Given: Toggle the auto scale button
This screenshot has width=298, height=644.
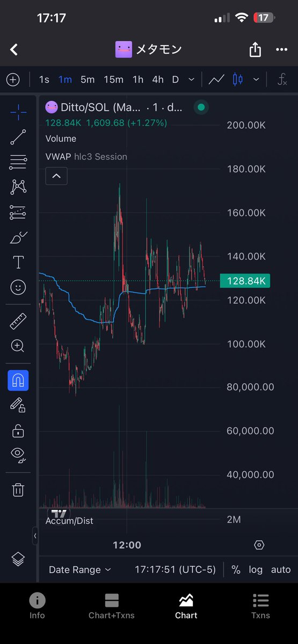Looking at the screenshot, I should point(281,569).
